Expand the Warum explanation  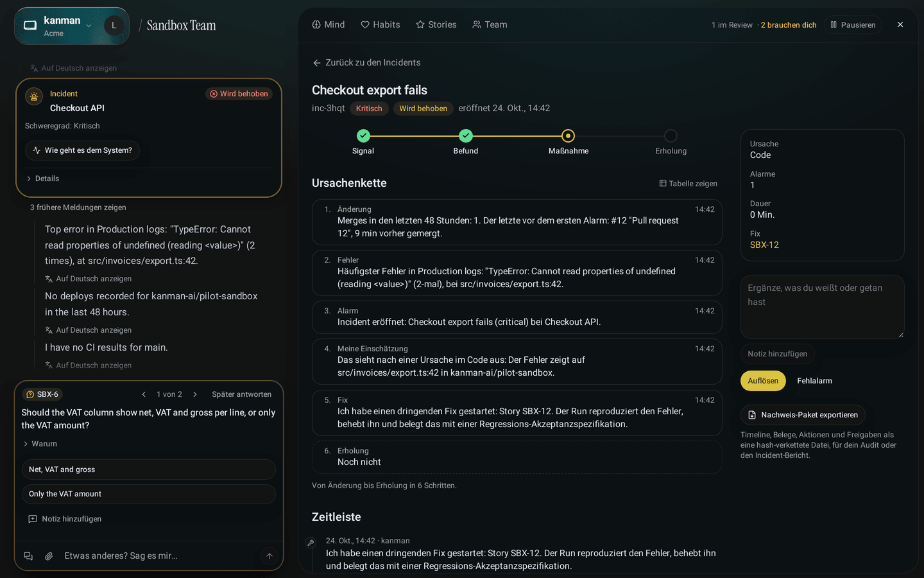40,444
